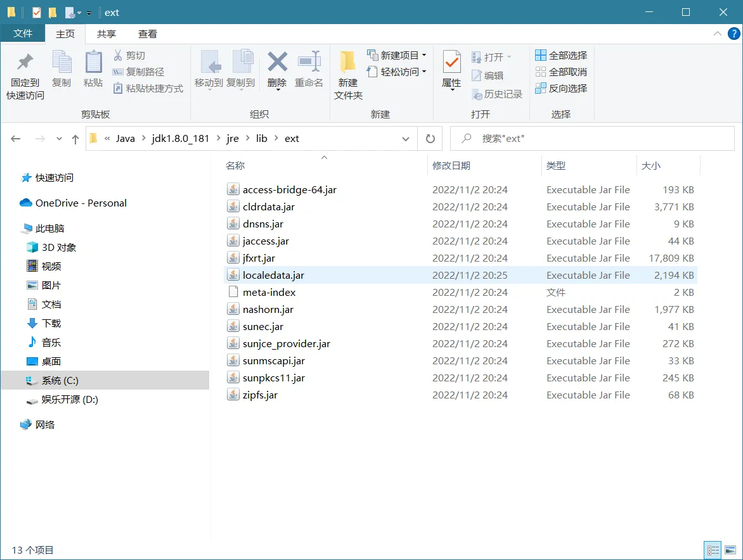Switch to the View (查看) tab
The width and height of the screenshot is (743, 560).
coord(147,34)
